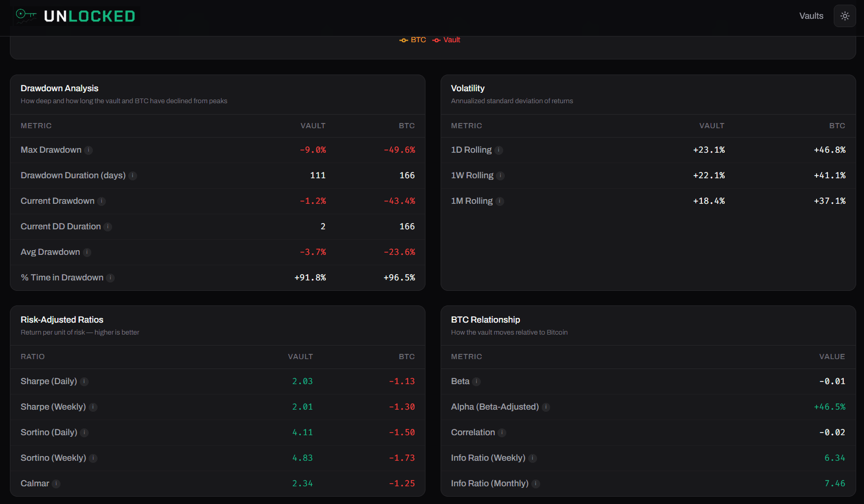Click the info icon beside Calmar
Viewport: 864px width, 504px height.
(56, 484)
